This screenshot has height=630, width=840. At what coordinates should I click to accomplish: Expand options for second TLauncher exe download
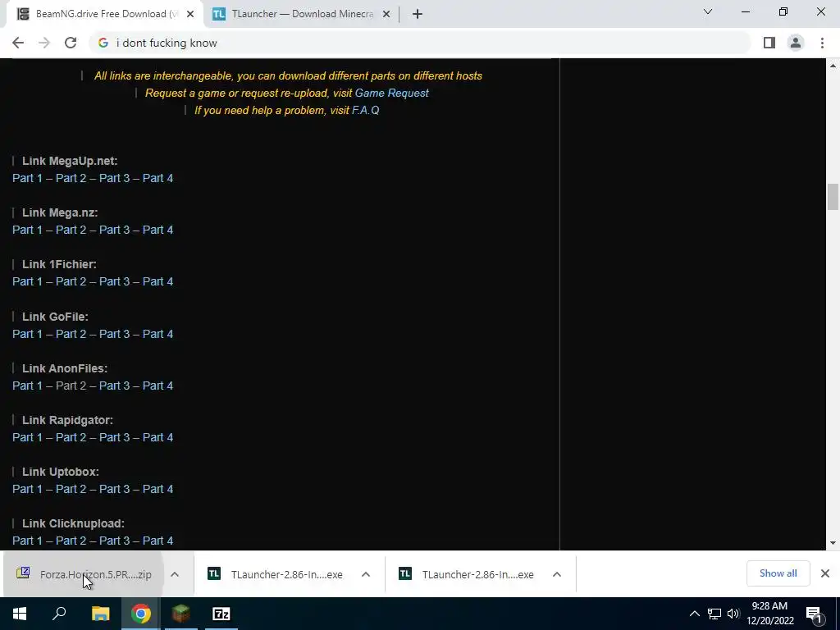tap(557, 574)
